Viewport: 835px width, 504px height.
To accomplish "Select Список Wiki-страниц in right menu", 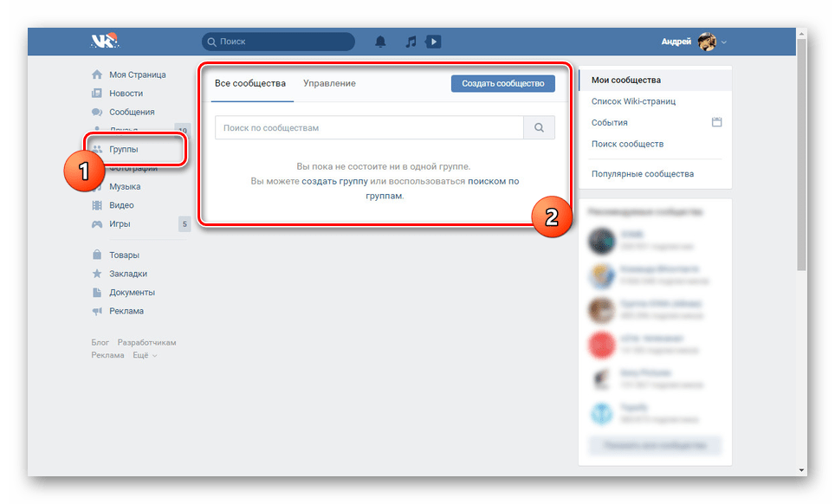I will click(634, 101).
